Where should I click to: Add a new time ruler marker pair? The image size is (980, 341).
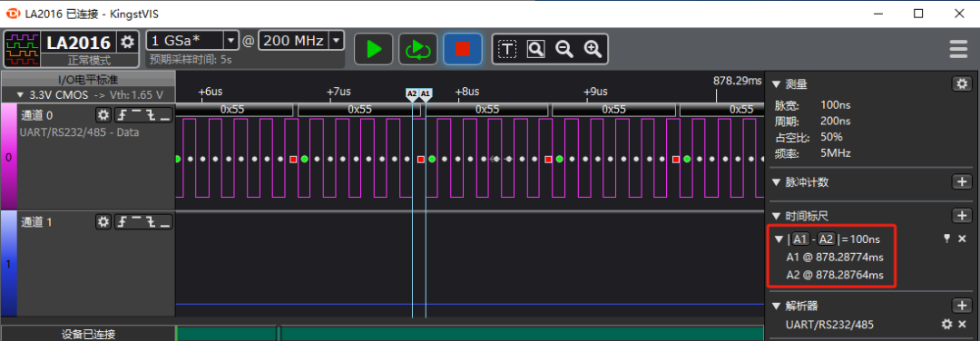tap(961, 216)
